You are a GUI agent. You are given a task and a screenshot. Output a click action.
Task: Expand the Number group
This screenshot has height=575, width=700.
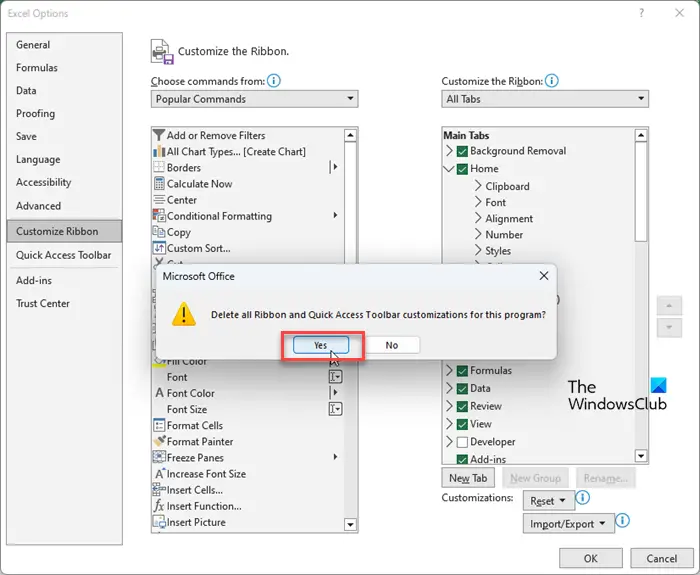[x=478, y=234]
